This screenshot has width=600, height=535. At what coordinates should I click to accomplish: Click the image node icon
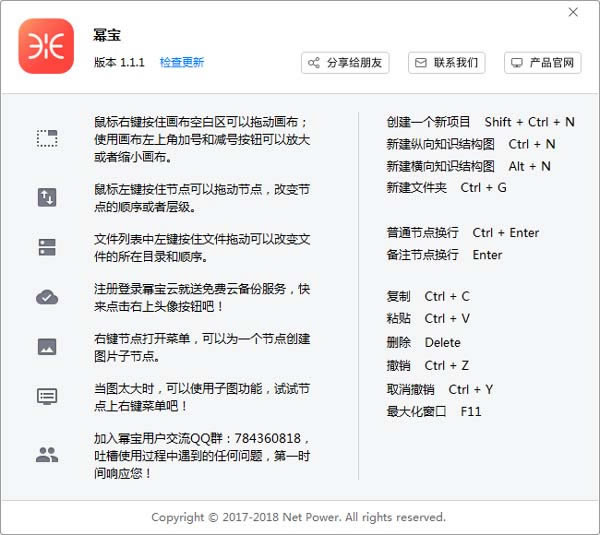pyautogui.click(x=47, y=347)
